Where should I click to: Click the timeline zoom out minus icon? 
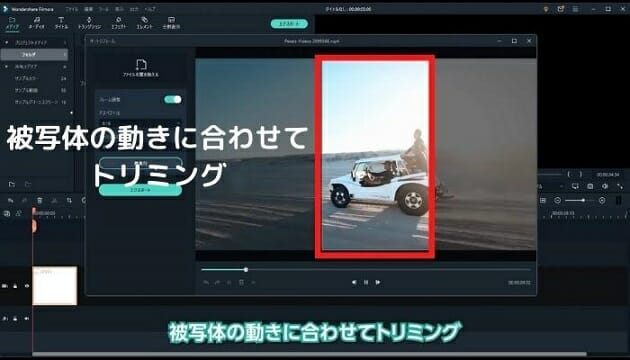click(x=557, y=200)
